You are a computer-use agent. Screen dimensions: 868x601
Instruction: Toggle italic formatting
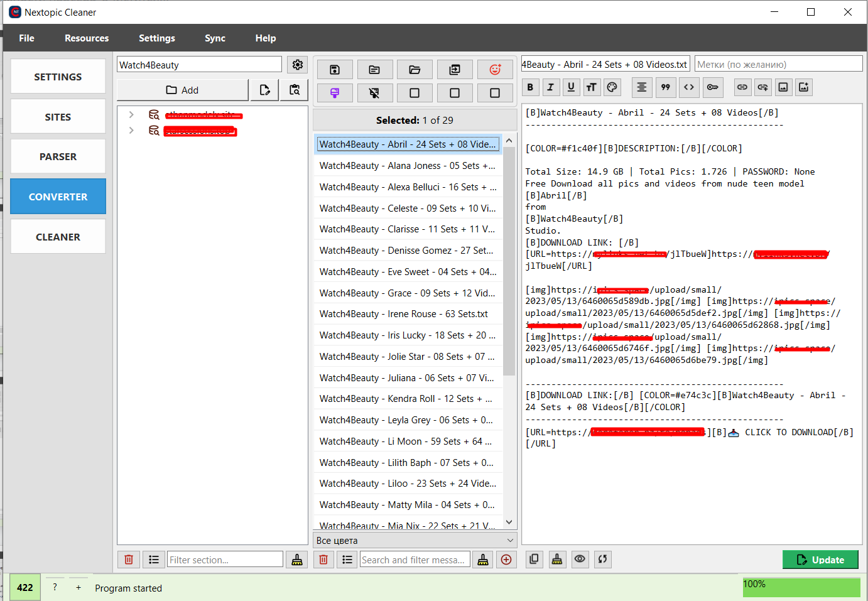[550, 87]
